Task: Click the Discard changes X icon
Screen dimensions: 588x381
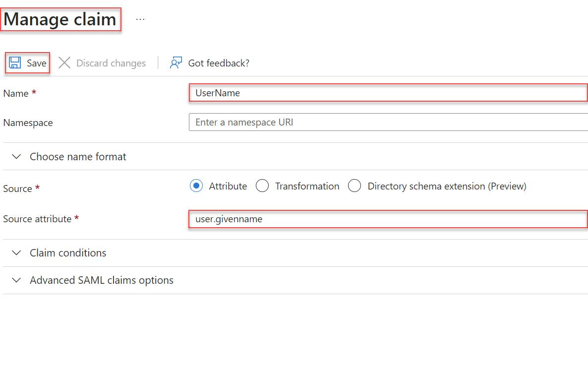Action: tap(64, 63)
